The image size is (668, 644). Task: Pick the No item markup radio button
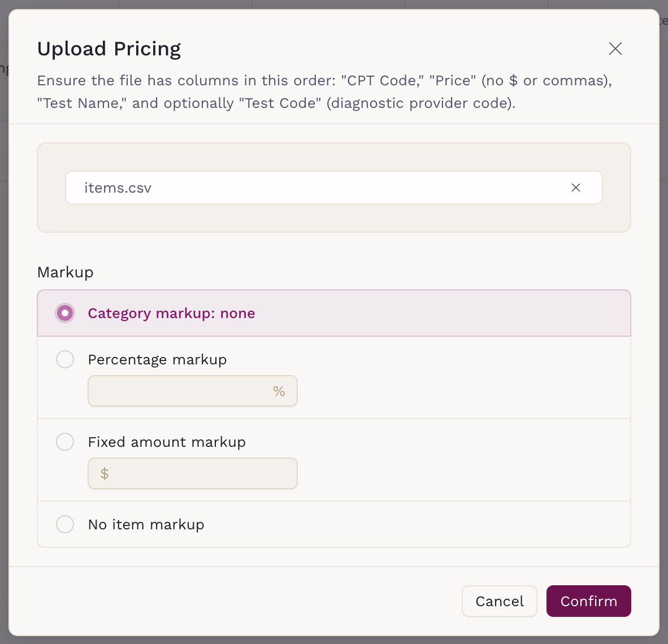(x=65, y=524)
